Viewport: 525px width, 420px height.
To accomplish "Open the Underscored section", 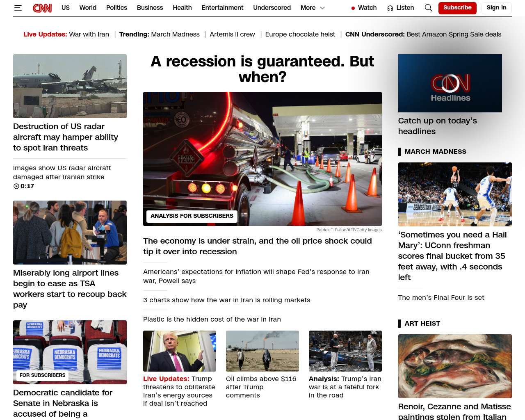I will click(x=272, y=8).
